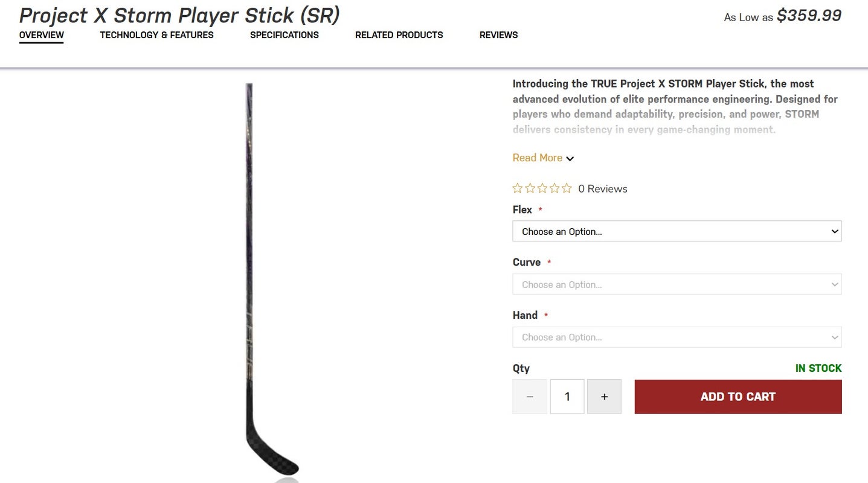Go to Technology & Features tab
The image size is (868, 483).
(x=157, y=35)
